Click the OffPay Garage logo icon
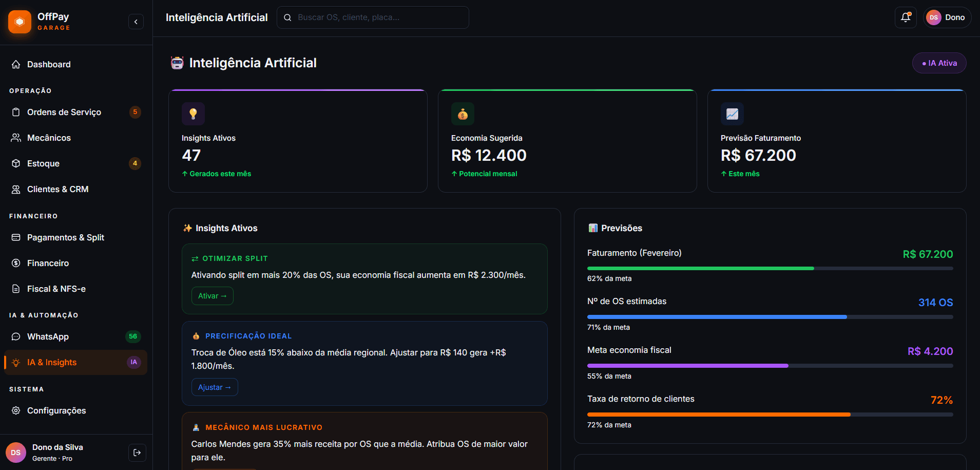Screen dimensions: 980x470 tap(20, 22)
